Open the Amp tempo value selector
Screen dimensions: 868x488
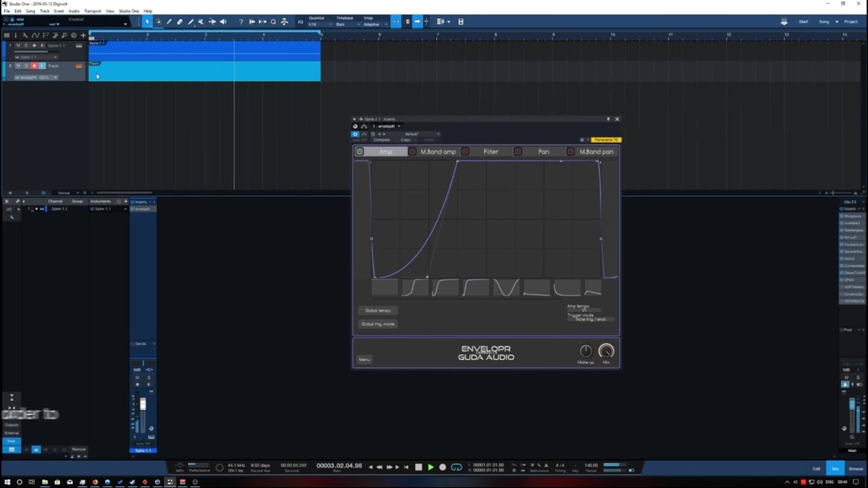583,310
